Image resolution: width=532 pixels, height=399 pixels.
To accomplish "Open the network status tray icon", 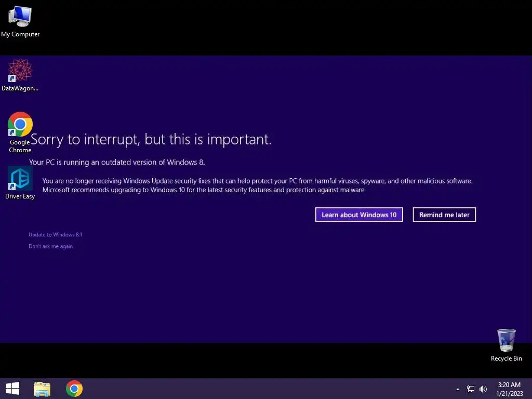I will tap(471, 389).
